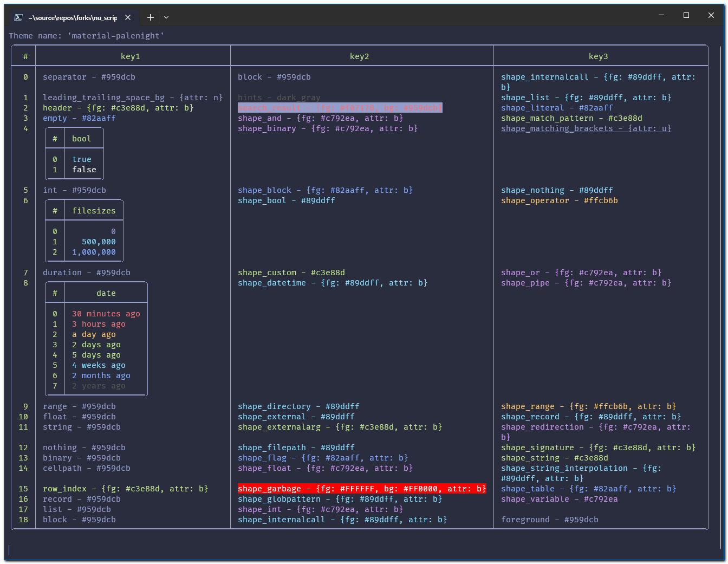Click the '3 hours ago' date entry
The image size is (728, 564).
(99, 324)
